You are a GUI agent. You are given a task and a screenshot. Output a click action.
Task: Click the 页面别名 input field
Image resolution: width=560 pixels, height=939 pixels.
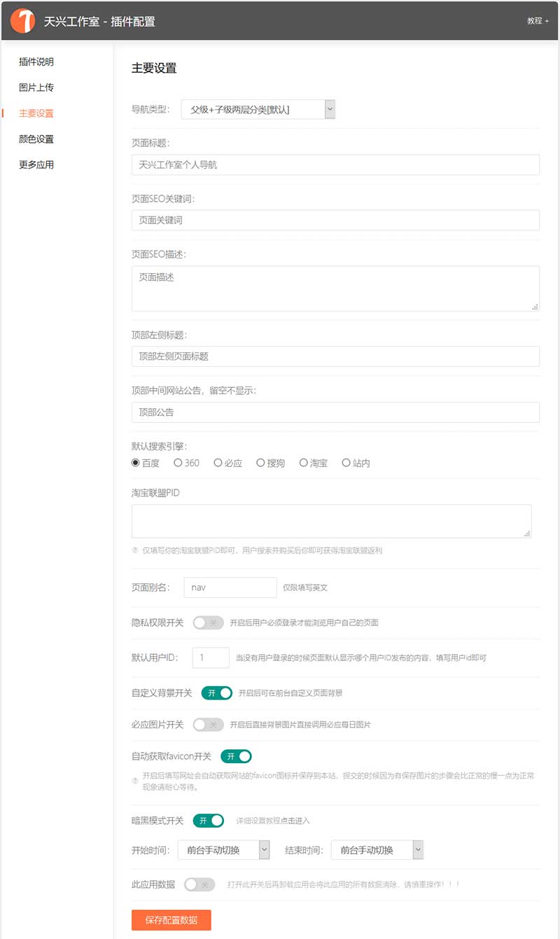230,587
